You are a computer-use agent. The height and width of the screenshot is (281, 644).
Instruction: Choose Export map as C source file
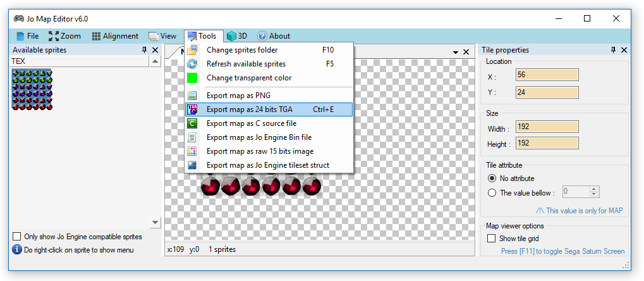click(269, 123)
